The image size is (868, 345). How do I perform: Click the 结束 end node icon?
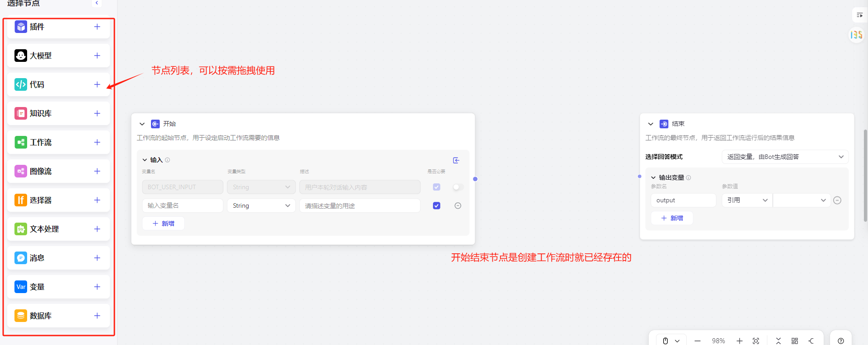(664, 124)
